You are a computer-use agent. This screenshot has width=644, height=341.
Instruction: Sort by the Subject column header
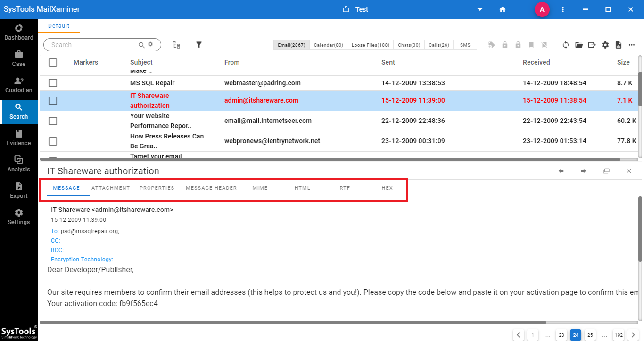[141, 62]
